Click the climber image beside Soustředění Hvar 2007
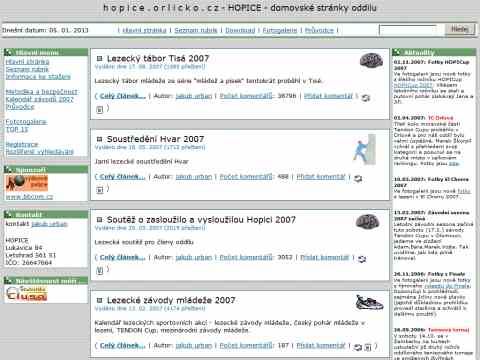The height and width of the screenshot is (360, 480). point(365,149)
